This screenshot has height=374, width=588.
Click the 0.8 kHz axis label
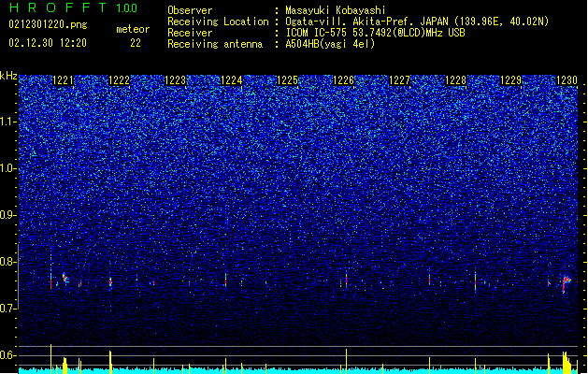8,262
